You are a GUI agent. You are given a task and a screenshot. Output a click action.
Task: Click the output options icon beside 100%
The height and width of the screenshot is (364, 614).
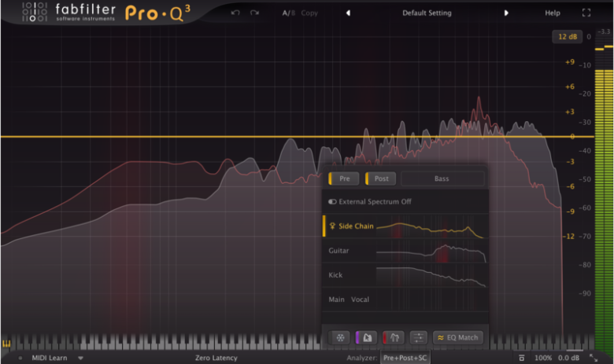click(x=521, y=358)
